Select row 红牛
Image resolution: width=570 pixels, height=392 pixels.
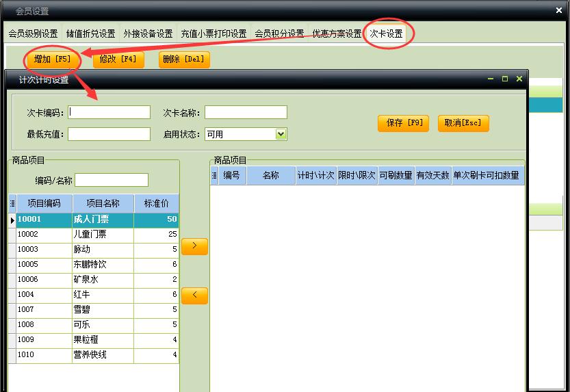pos(94,295)
